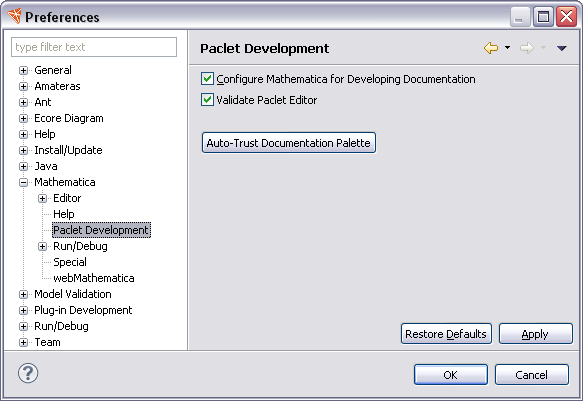Open the back history dropdown arrow

coord(508,48)
